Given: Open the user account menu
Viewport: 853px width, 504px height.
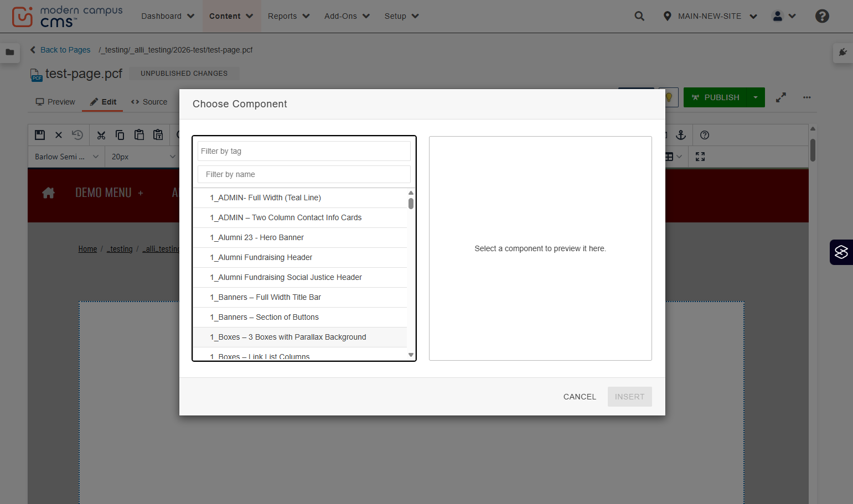Looking at the screenshot, I should (x=784, y=16).
